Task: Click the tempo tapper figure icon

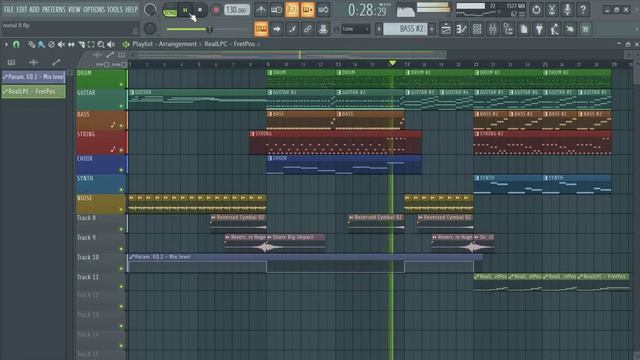Action: (x=555, y=29)
